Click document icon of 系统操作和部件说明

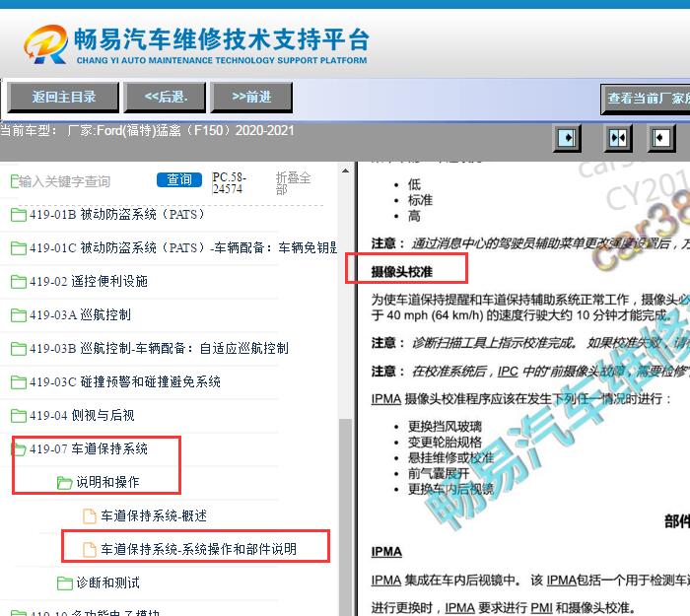pos(90,549)
